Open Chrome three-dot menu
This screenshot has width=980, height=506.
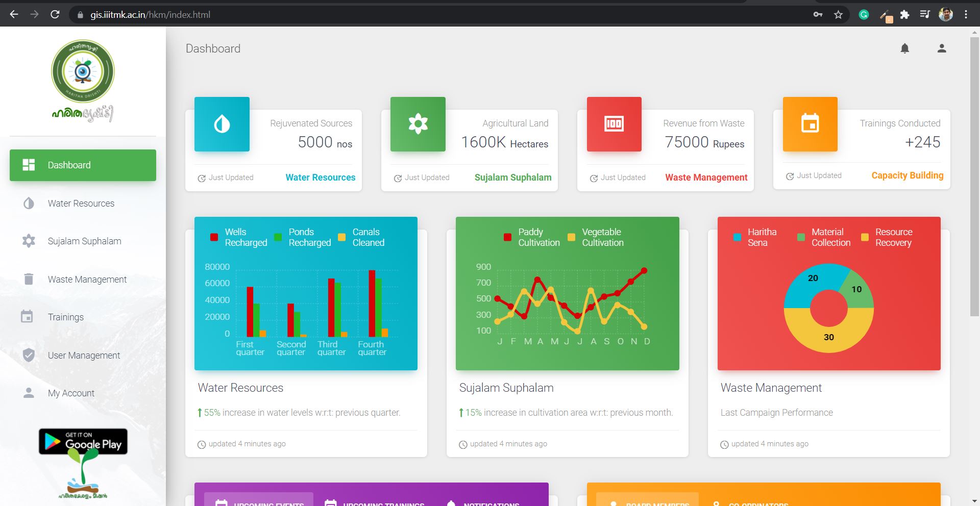pyautogui.click(x=966, y=14)
